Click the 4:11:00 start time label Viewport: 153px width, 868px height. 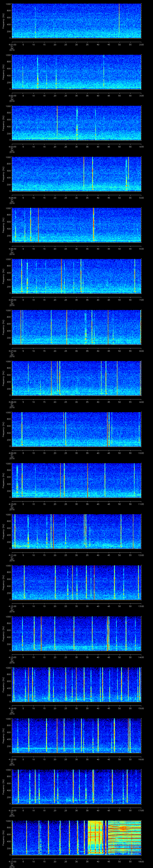tap(12, 555)
